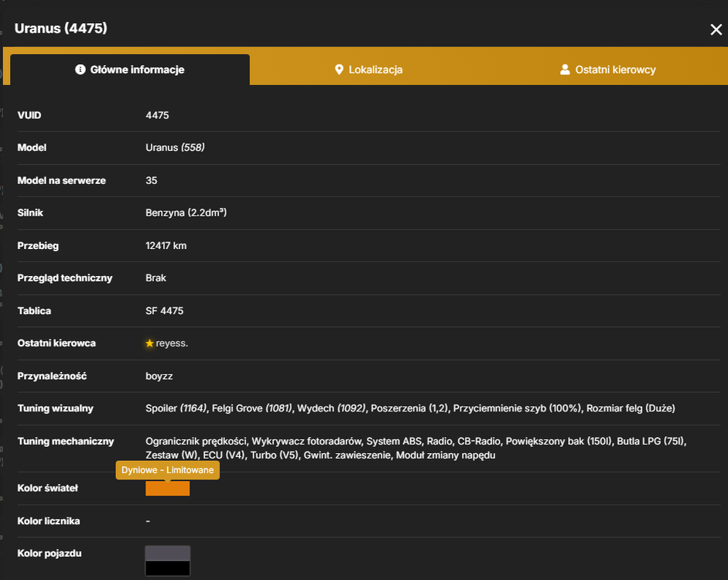Select the VUID value 4475
Image resolution: width=728 pixels, height=580 pixels.
(x=157, y=115)
